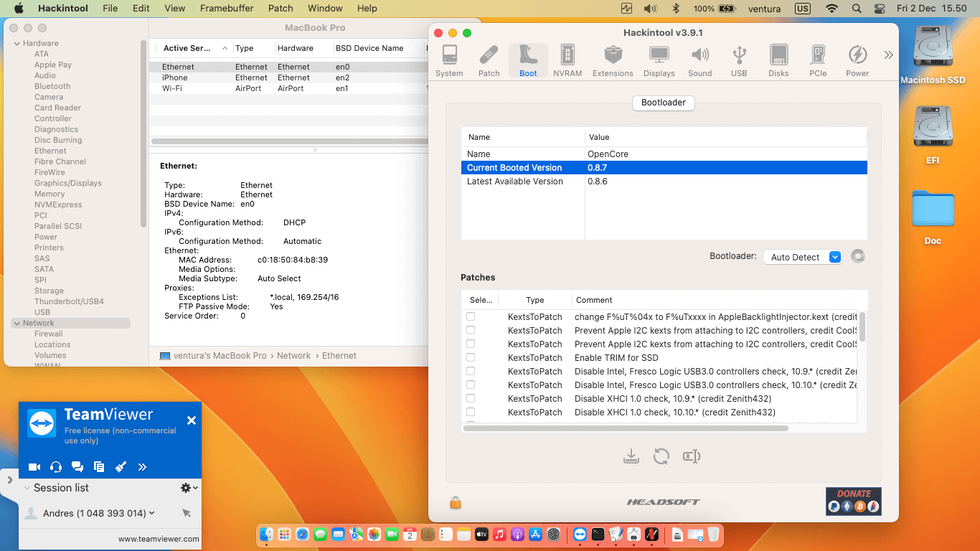Image resolution: width=980 pixels, height=551 pixels.
Task: Open the Hackintool application menu
Action: coord(62,9)
